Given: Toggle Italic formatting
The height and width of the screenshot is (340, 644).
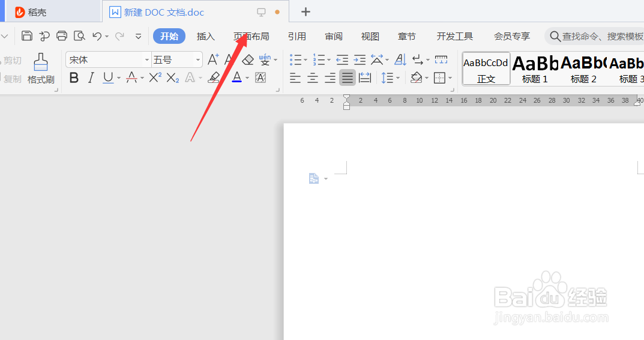Looking at the screenshot, I should (91, 77).
